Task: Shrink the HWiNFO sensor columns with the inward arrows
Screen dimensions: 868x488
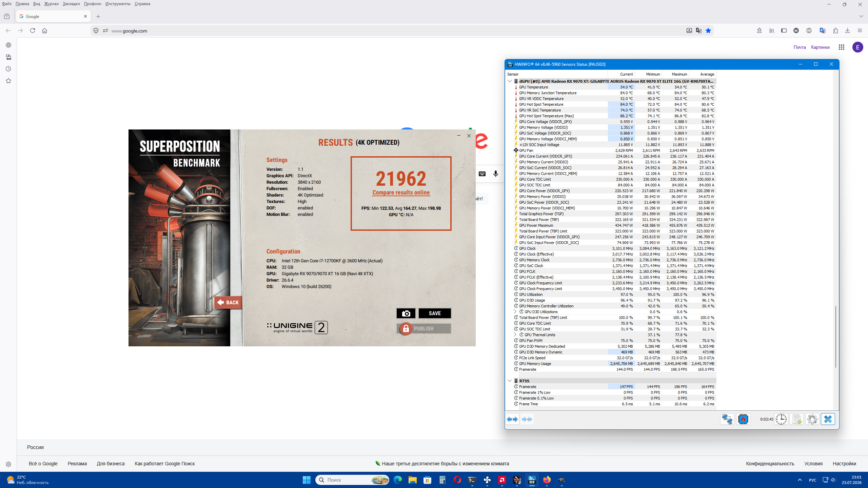Action: pyautogui.click(x=527, y=419)
